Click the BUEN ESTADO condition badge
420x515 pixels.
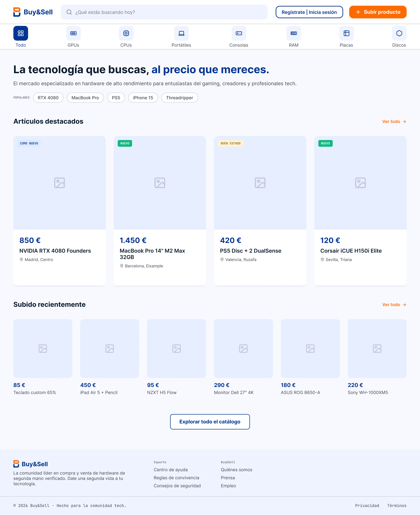(231, 143)
